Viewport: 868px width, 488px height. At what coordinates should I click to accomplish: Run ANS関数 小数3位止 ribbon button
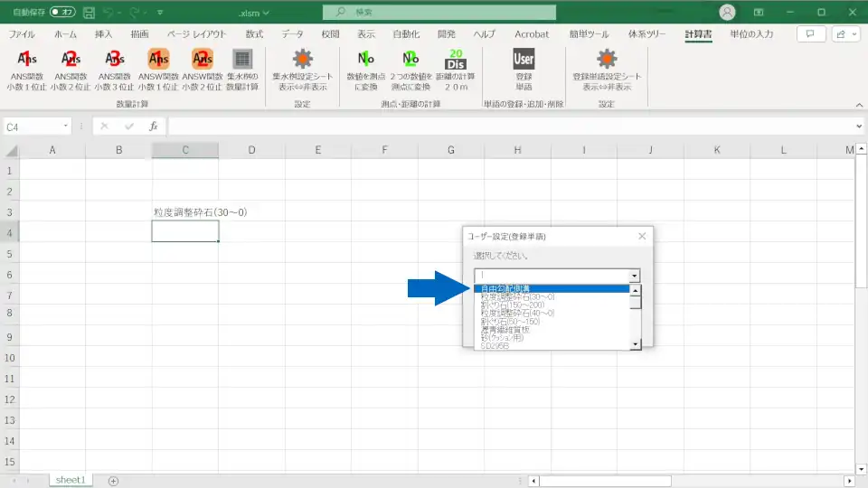click(114, 70)
